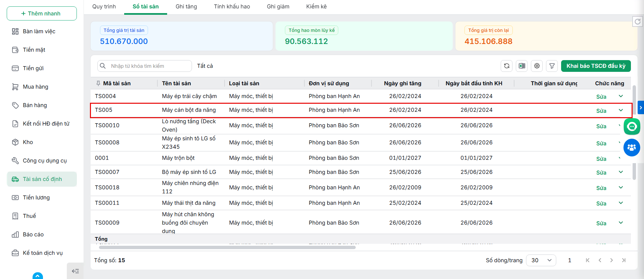Expand actions dropdown for TS00011 row
The width and height of the screenshot is (644, 279).
[621, 203]
